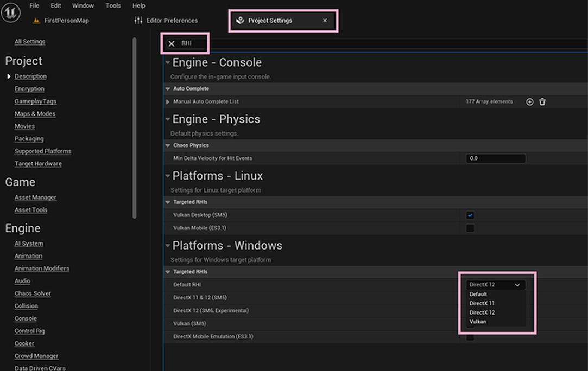Enable Vulkan Mobile (ES3.1) for Linux
This screenshot has height=371, width=588.
point(470,228)
